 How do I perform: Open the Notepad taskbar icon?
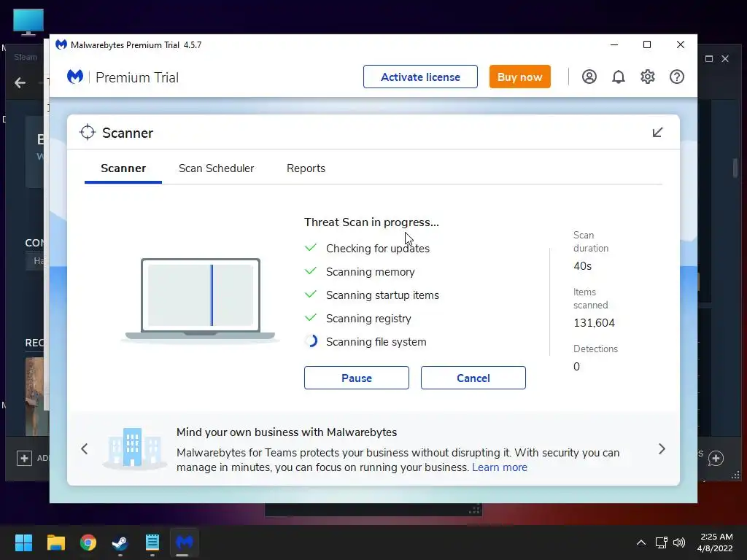(152, 542)
